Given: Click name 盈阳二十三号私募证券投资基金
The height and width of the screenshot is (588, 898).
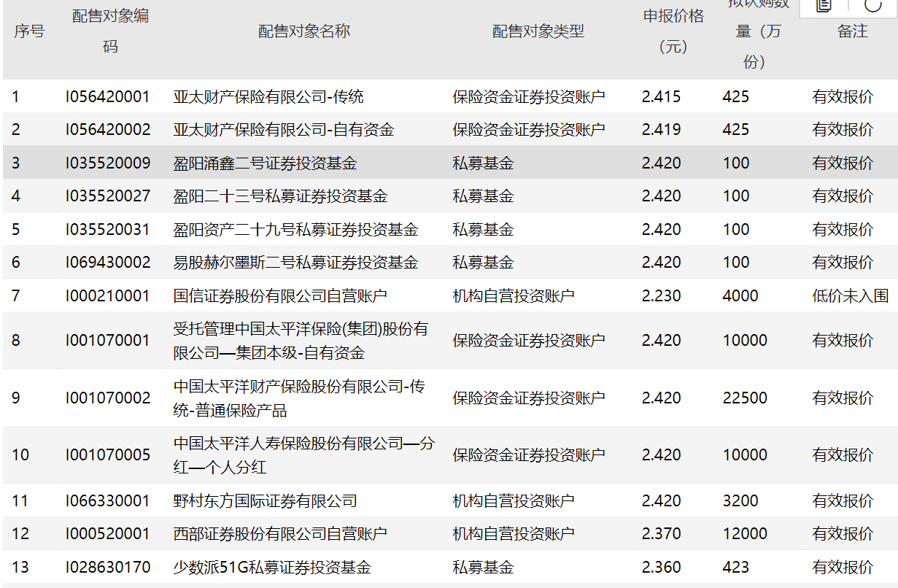Looking at the screenshot, I should coord(281,196).
